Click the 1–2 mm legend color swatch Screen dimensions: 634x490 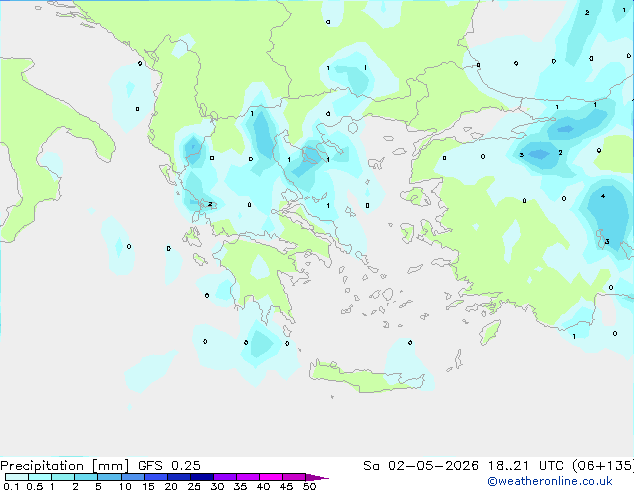(x=63, y=477)
